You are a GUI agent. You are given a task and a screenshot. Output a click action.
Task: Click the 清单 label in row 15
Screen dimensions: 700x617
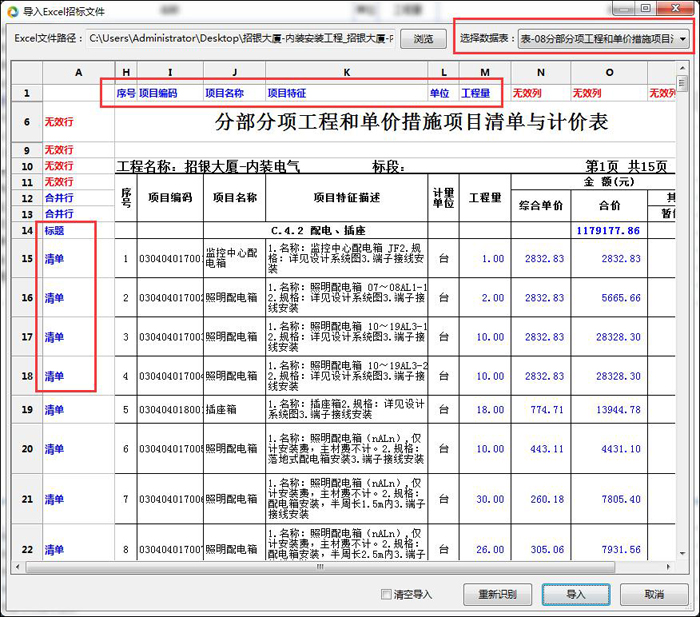click(x=54, y=259)
